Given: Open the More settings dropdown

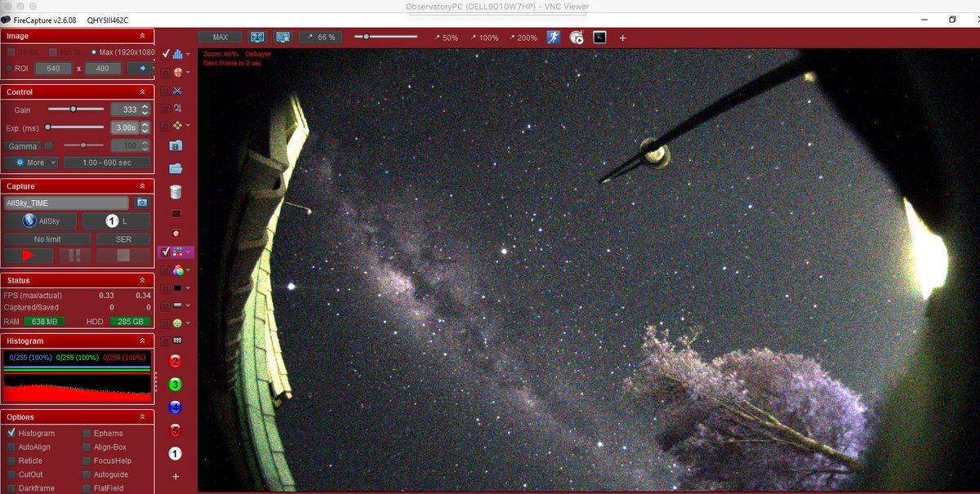Looking at the screenshot, I should tap(31, 162).
